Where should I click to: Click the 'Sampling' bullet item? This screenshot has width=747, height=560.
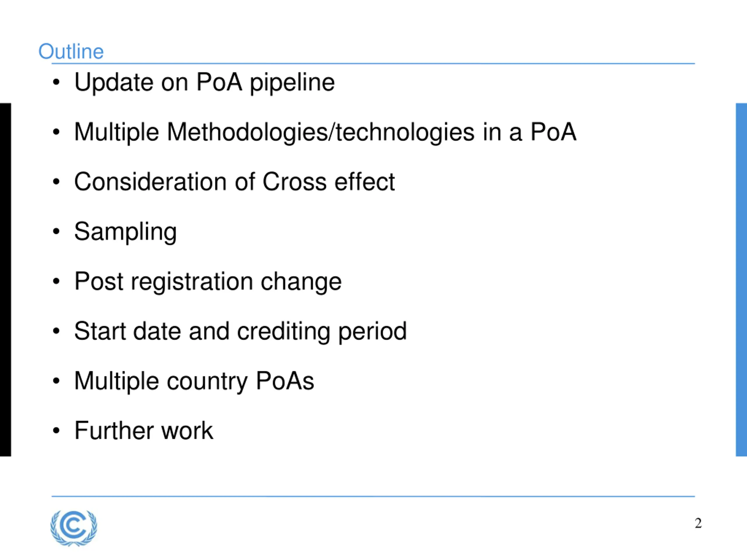tap(125, 232)
